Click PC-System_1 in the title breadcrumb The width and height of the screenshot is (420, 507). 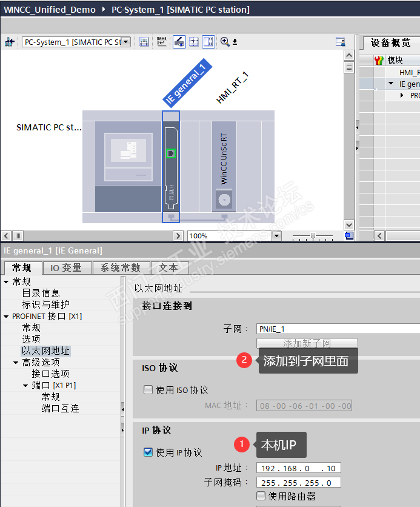tap(180, 10)
